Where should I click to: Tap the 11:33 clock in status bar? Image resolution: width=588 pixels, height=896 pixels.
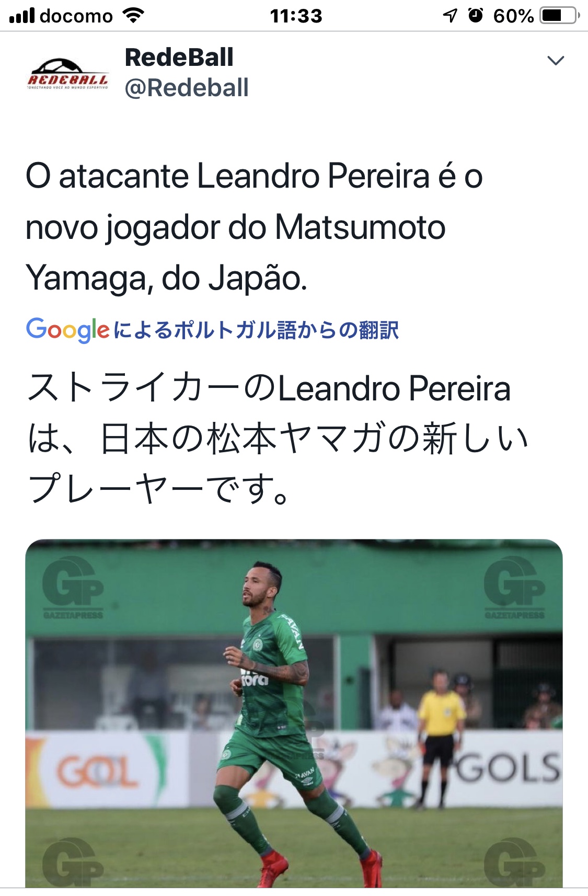click(x=296, y=16)
